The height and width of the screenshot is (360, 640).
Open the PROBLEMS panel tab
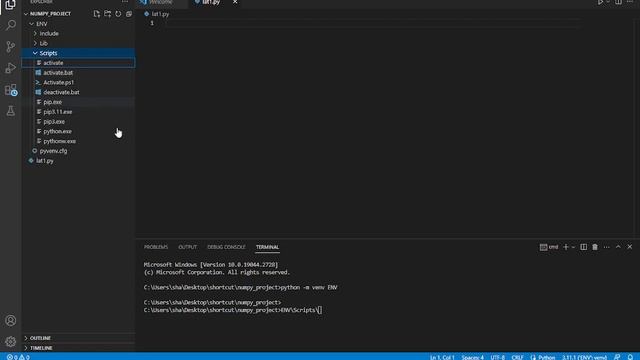156,247
